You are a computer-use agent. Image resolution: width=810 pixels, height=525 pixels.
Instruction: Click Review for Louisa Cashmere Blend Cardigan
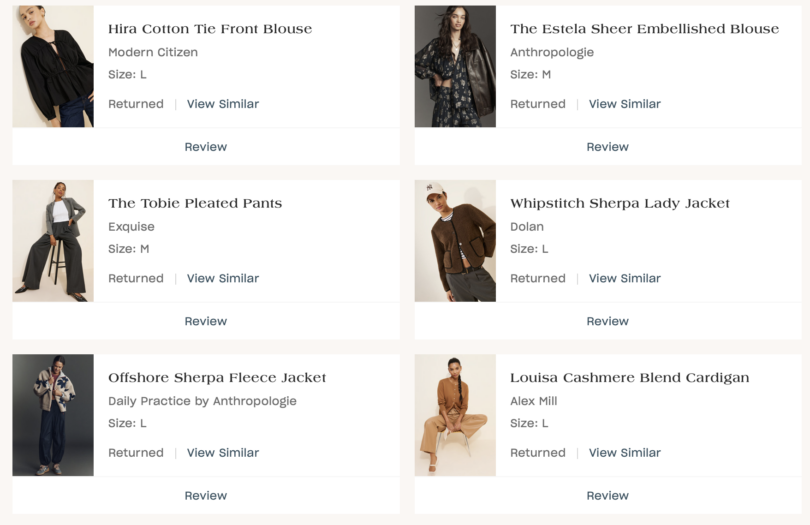(607, 496)
